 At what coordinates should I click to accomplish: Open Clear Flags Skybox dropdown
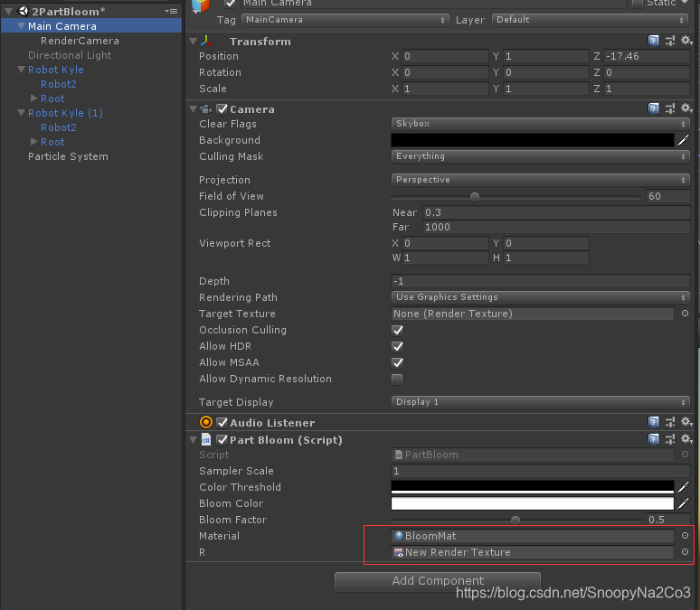click(540, 124)
